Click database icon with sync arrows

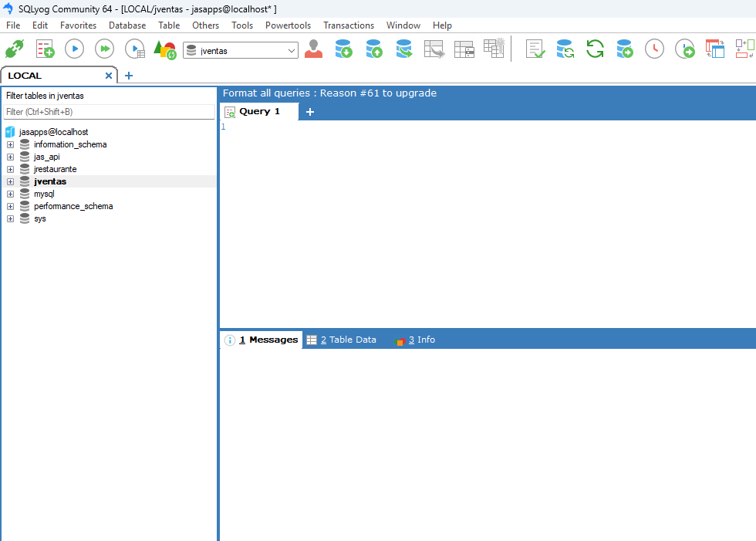[565, 49]
